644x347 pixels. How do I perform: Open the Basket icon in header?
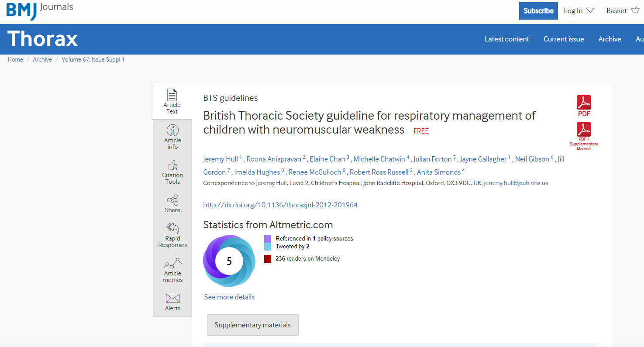coord(635,10)
